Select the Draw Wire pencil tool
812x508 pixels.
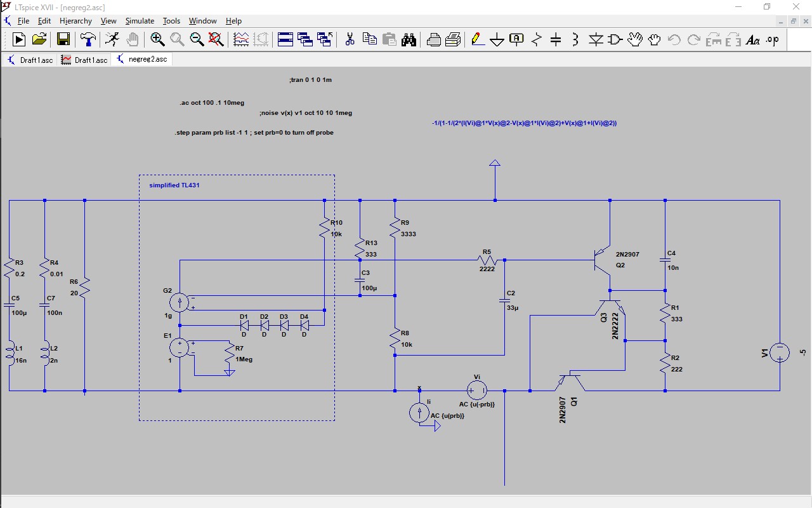478,39
